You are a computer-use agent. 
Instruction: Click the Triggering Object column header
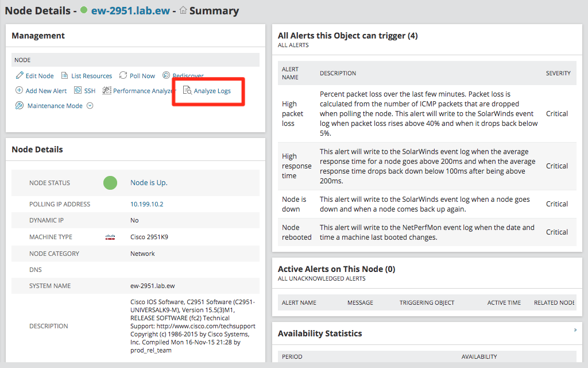(427, 302)
